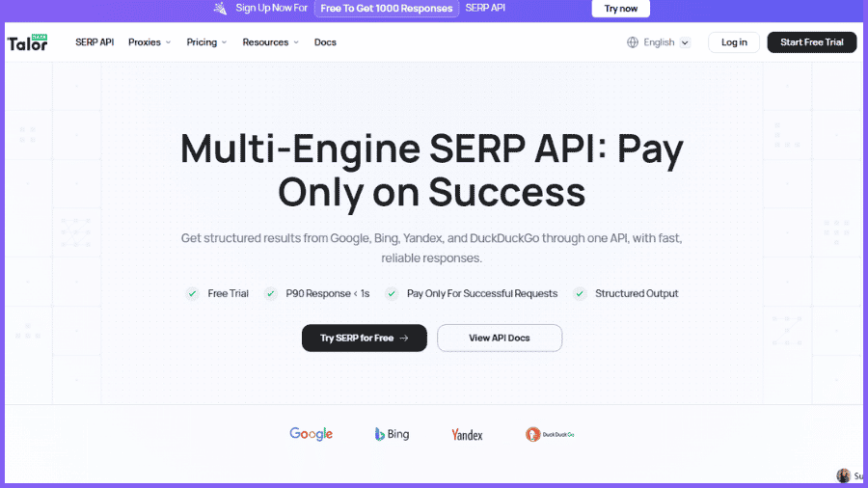
Task: Click the Yandex logo
Action: point(467,435)
